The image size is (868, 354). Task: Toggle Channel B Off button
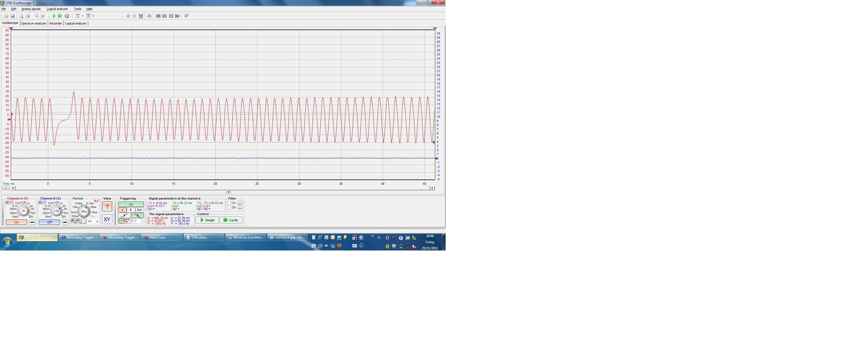click(49, 222)
